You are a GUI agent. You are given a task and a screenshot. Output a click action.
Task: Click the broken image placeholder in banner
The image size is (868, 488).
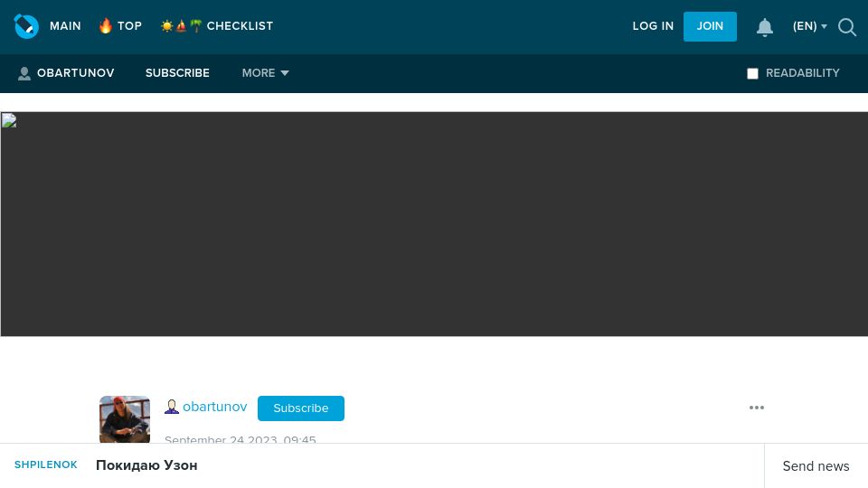[9, 120]
